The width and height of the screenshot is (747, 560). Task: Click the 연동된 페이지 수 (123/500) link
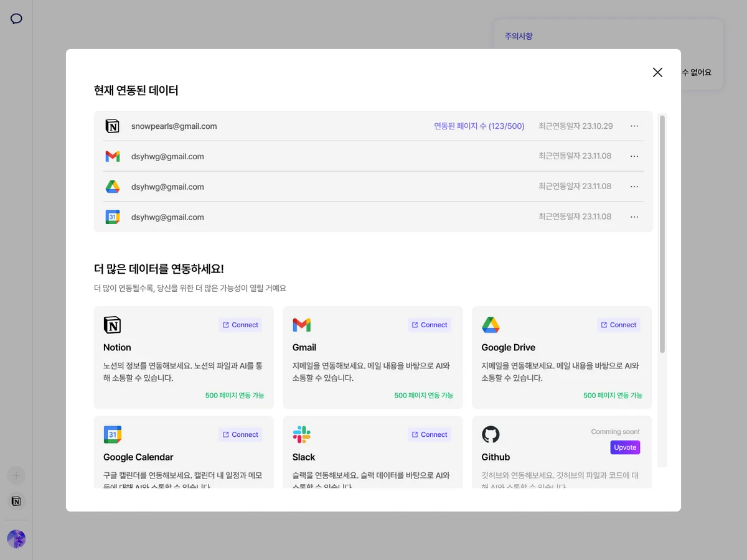[x=479, y=126]
